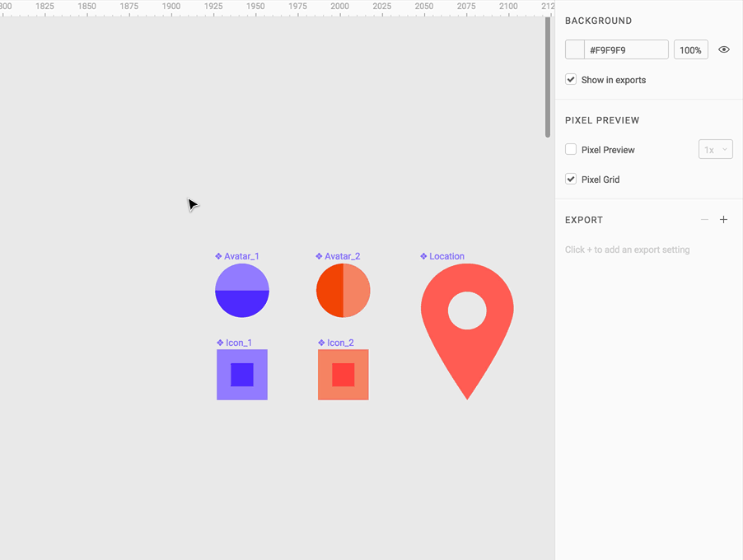Click the 100% opacity field
This screenshot has width=743, height=560.
click(x=691, y=49)
